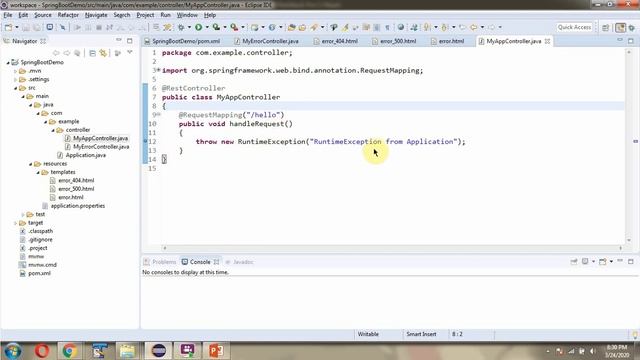Viewport: 640px width, 360px height.
Task: Click the editor vertical scrollbar
Action: coord(629,147)
